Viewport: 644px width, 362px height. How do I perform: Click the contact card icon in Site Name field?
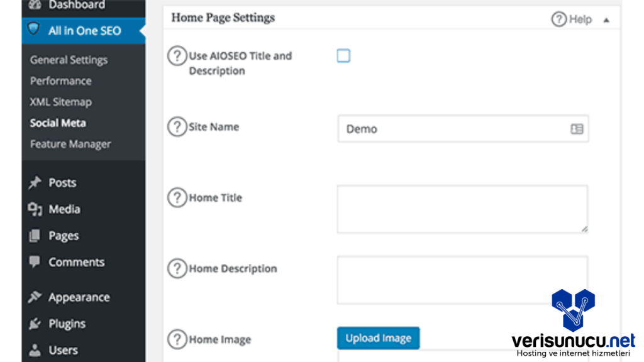click(x=577, y=129)
